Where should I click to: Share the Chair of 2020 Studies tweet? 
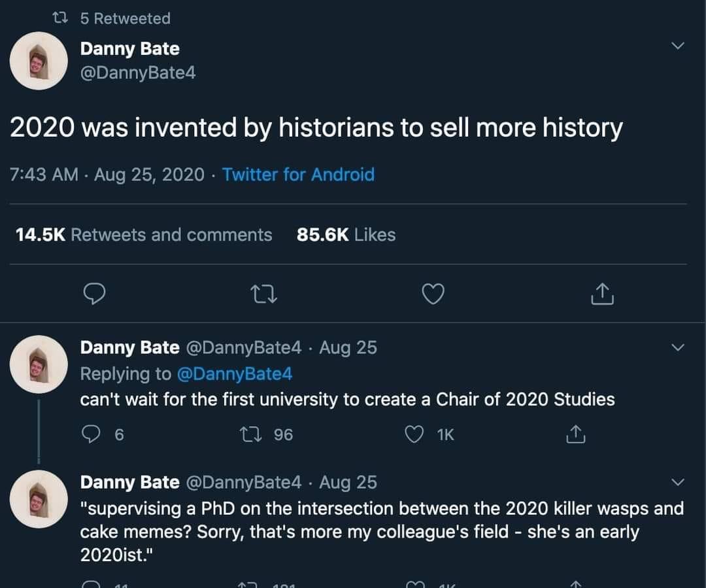pyautogui.click(x=575, y=434)
